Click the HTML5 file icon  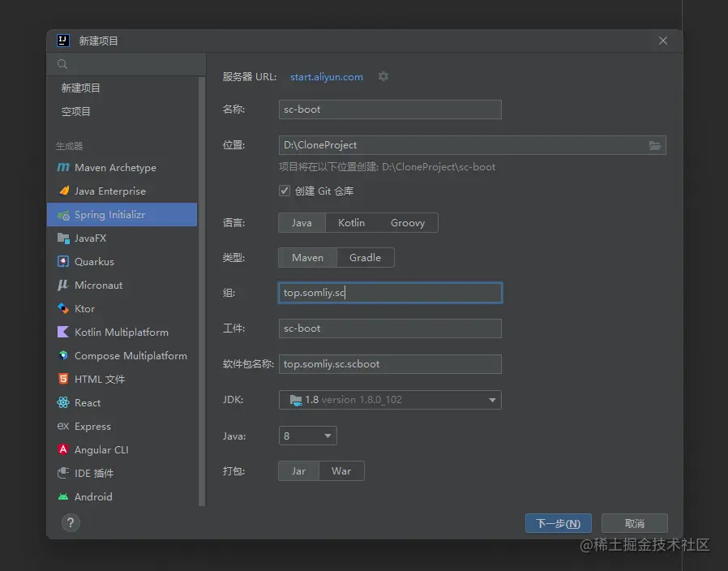pyautogui.click(x=63, y=379)
